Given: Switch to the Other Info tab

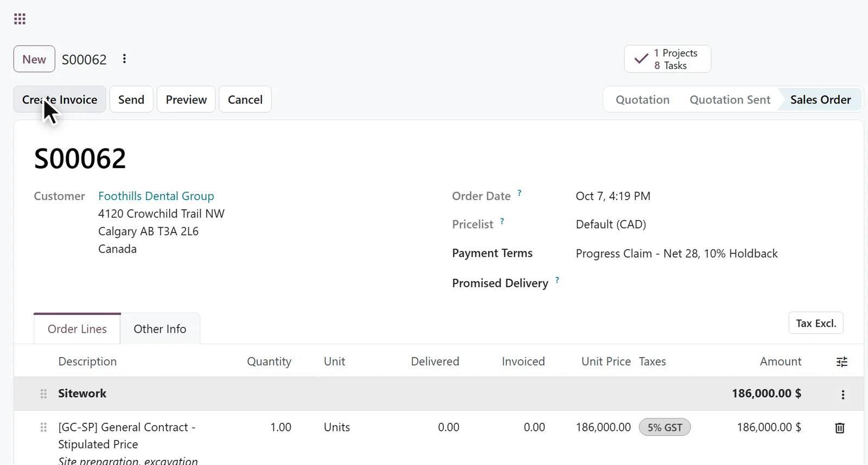Looking at the screenshot, I should click(x=160, y=329).
